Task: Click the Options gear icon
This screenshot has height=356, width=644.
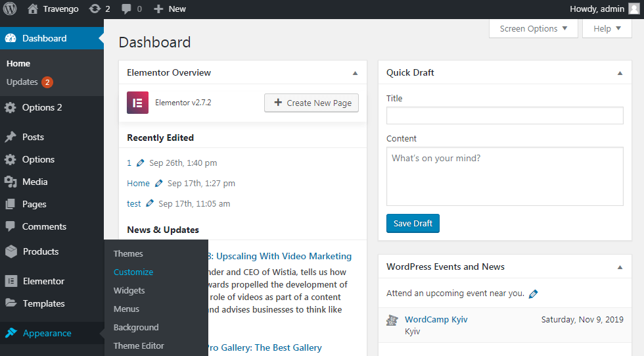Action: (x=11, y=159)
